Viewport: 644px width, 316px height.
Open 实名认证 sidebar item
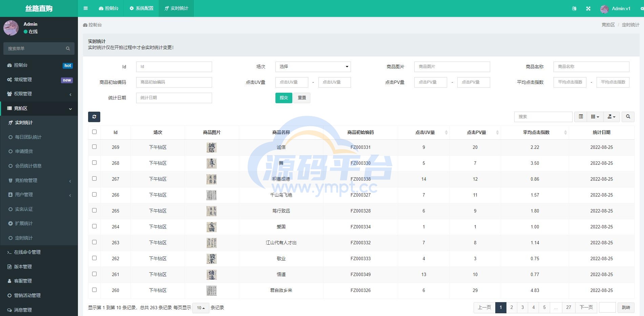39,209
